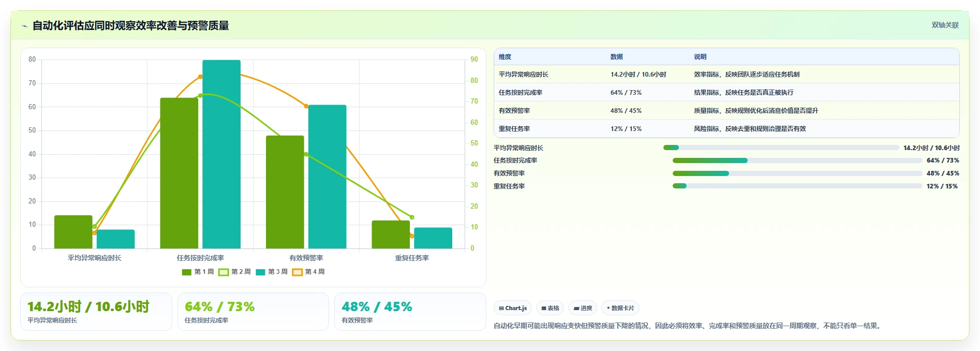Click the green bar for 有效预警率
This screenshot has height=351, width=980.
[285, 192]
